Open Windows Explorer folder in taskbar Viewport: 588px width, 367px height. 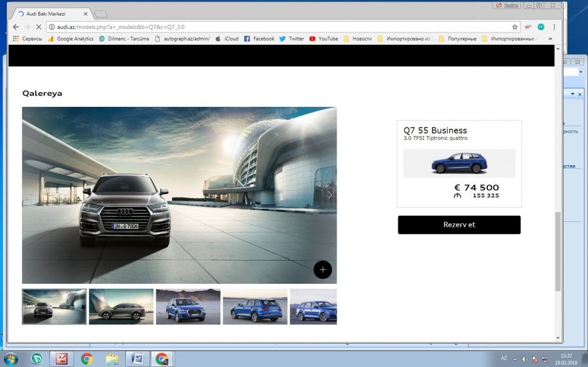[113, 358]
